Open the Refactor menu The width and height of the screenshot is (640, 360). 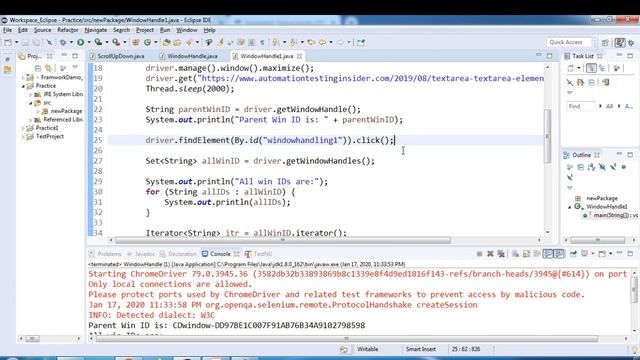[68, 30]
